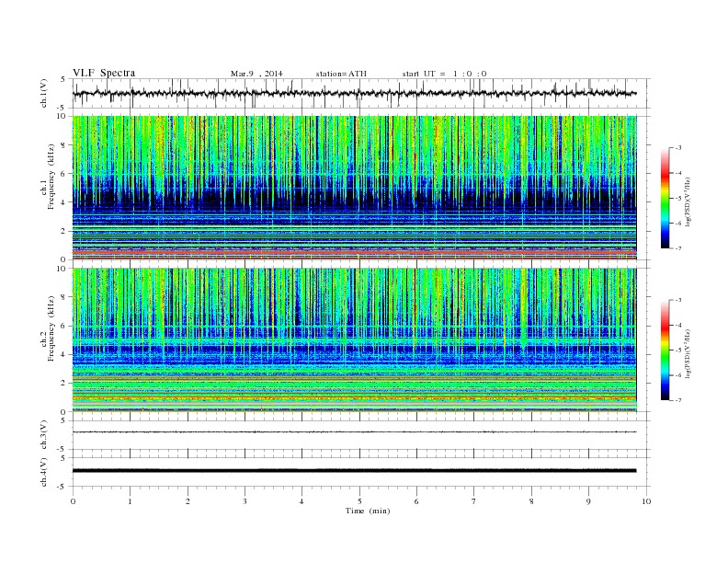
Task: Click the "Time (min)" x-axis label
Action: click(x=368, y=511)
